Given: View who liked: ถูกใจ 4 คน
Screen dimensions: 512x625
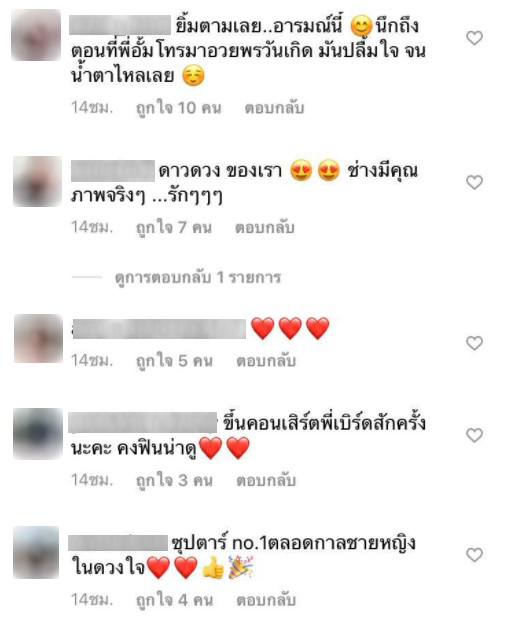Looking at the screenshot, I should pyautogui.click(x=174, y=600).
